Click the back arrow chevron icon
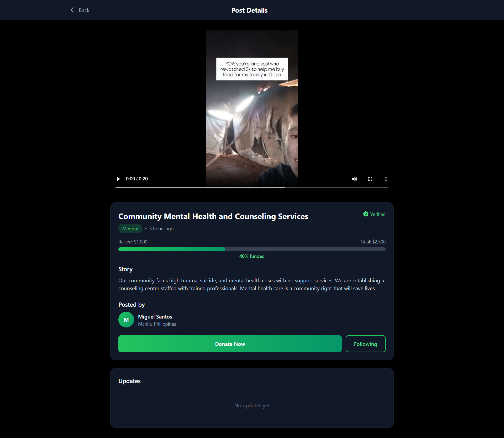504x438 pixels. point(72,10)
